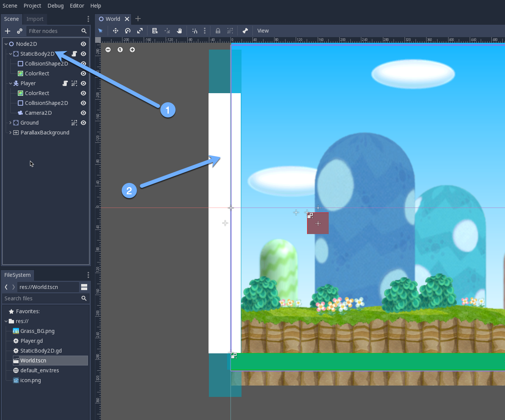The height and width of the screenshot is (420, 505).
Task: Instance a scene file with link icon
Action: coord(20,31)
